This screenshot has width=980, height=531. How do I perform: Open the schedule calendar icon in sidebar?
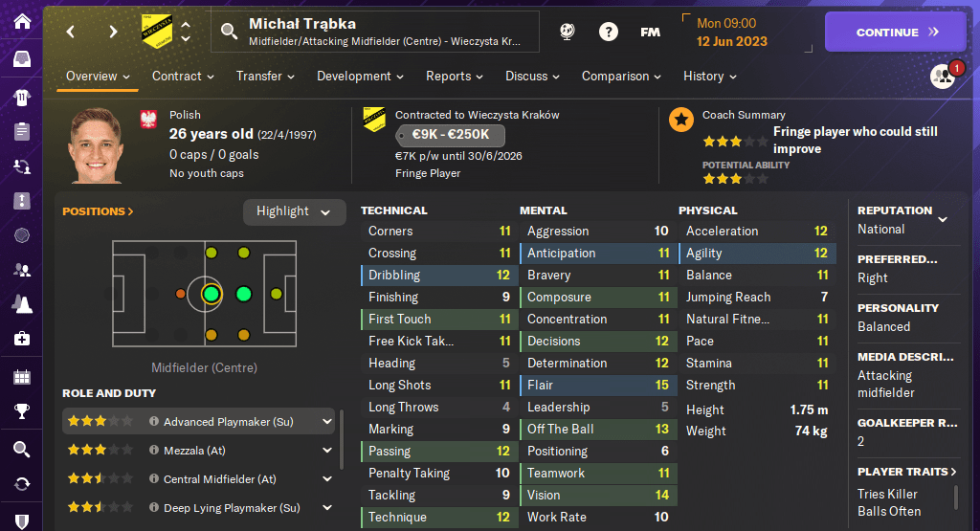[x=21, y=377]
